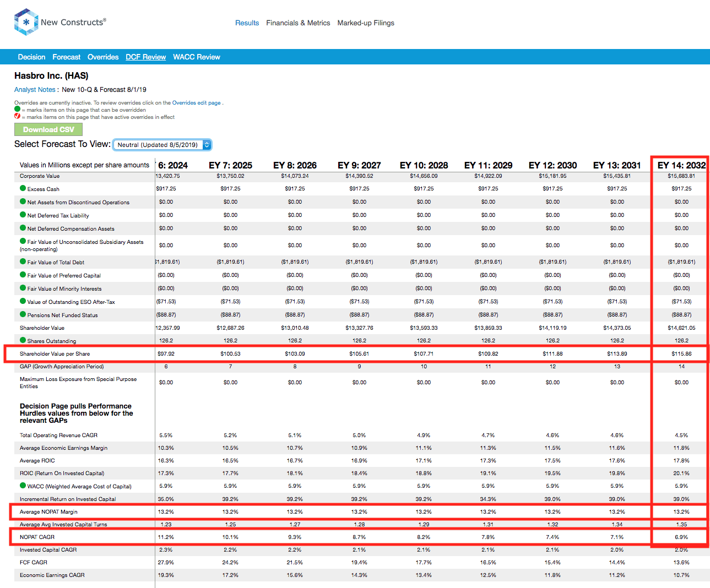Click the Incremental Return on Invested Capital label
The height and width of the screenshot is (588, 710).
pyautogui.click(x=68, y=499)
